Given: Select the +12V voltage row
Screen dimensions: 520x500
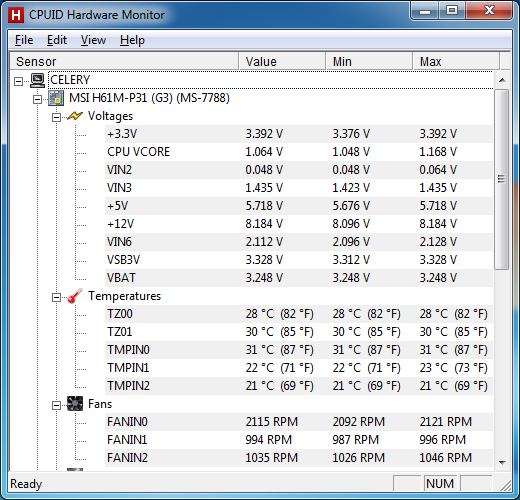Looking at the screenshot, I should [x=299, y=224].
